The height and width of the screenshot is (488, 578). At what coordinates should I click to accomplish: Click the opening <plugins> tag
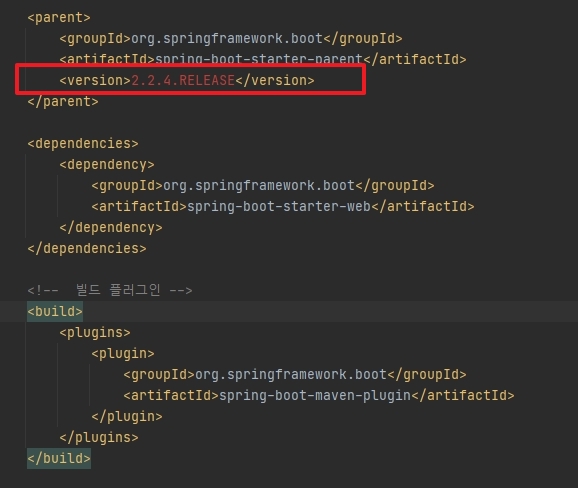coord(95,332)
